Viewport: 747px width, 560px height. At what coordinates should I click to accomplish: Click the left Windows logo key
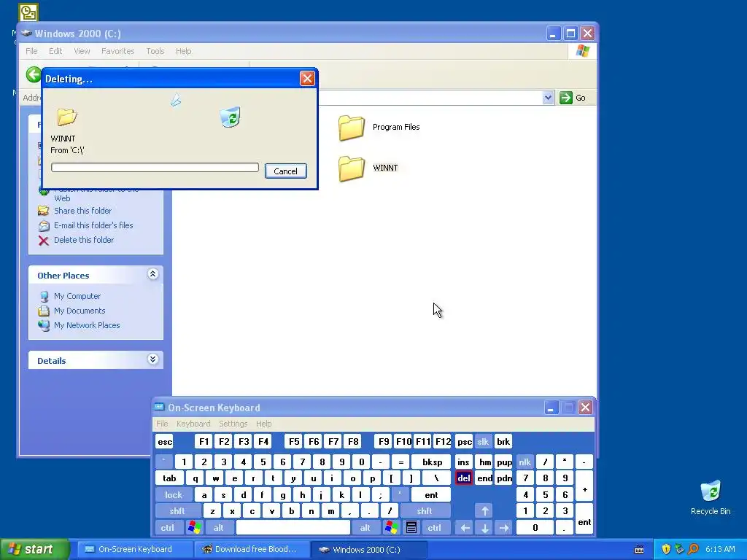[x=194, y=528]
